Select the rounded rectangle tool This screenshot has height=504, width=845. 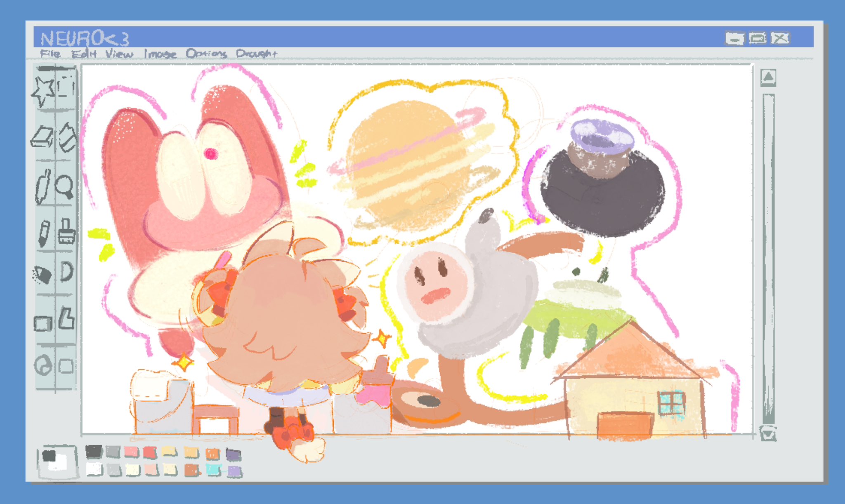[x=66, y=366]
